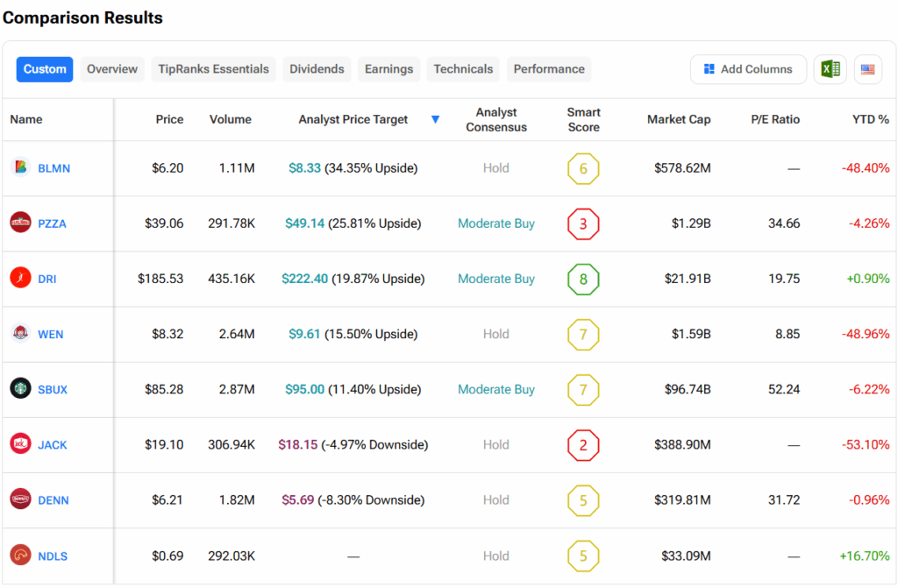Click the US flag market icon

point(867,69)
